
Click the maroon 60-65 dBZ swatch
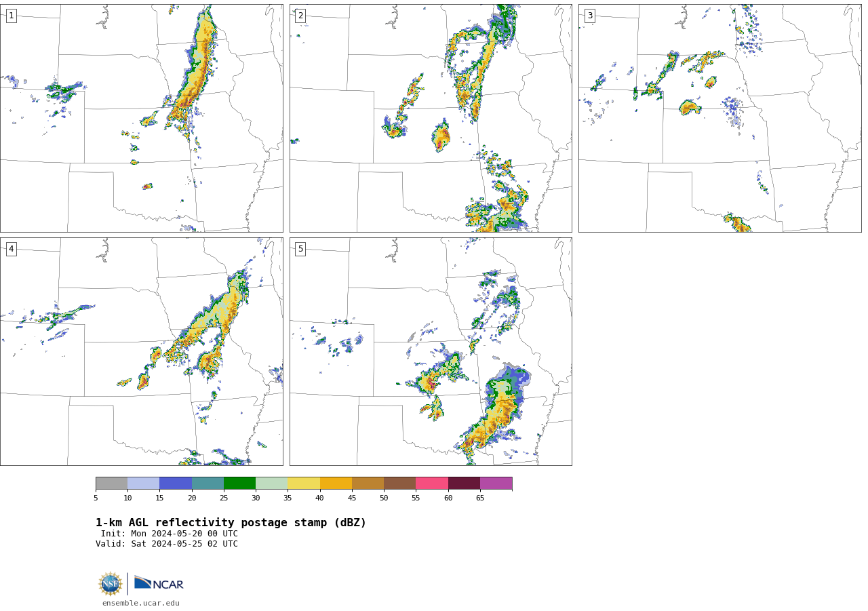click(x=464, y=484)
